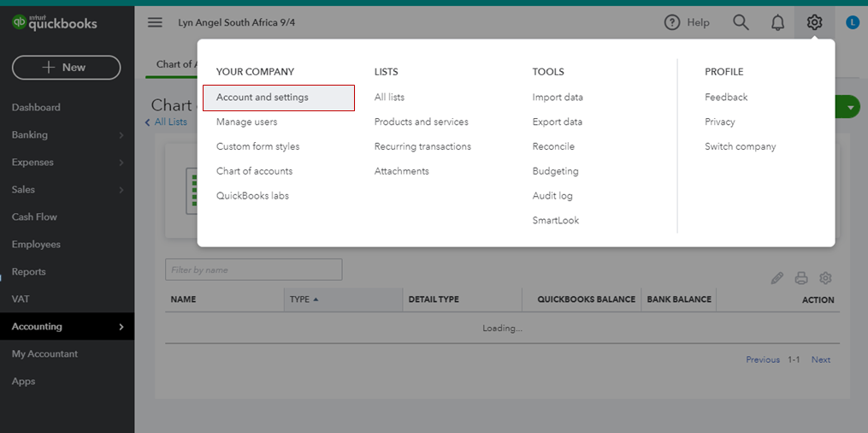Select Import data

click(558, 98)
